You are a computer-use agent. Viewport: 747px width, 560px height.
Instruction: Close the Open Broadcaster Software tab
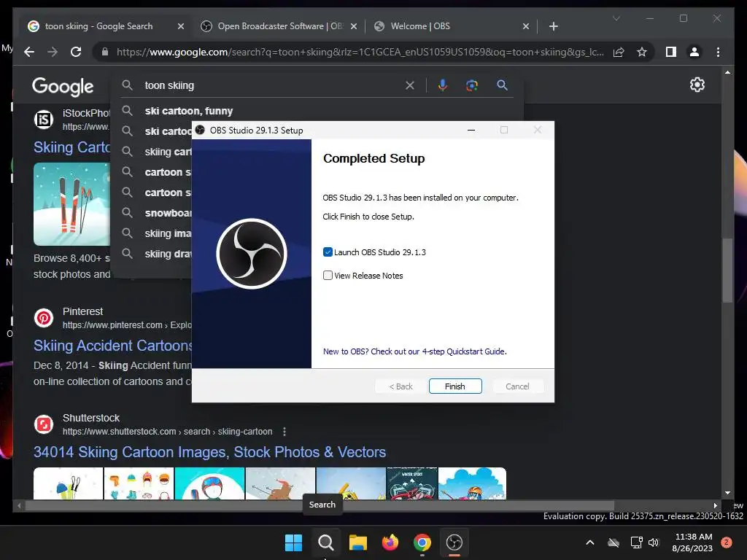354,27
